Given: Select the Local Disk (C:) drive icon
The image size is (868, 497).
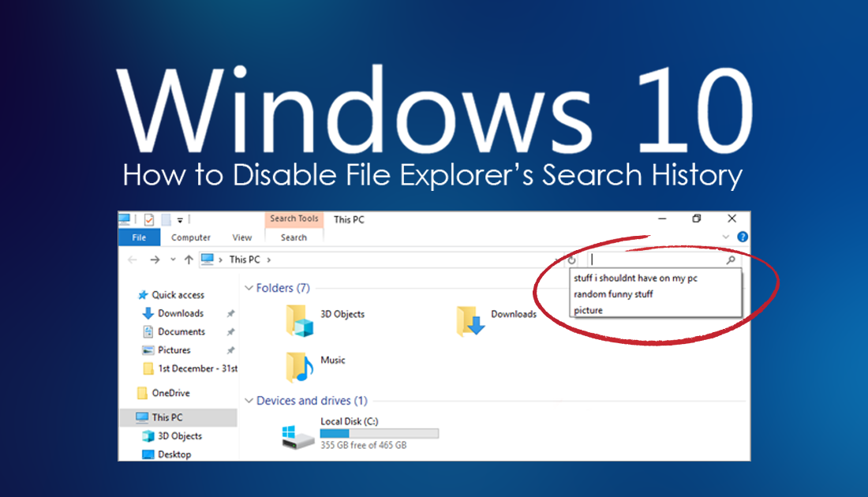Looking at the screenshot, I should click(x=297, y=437).
